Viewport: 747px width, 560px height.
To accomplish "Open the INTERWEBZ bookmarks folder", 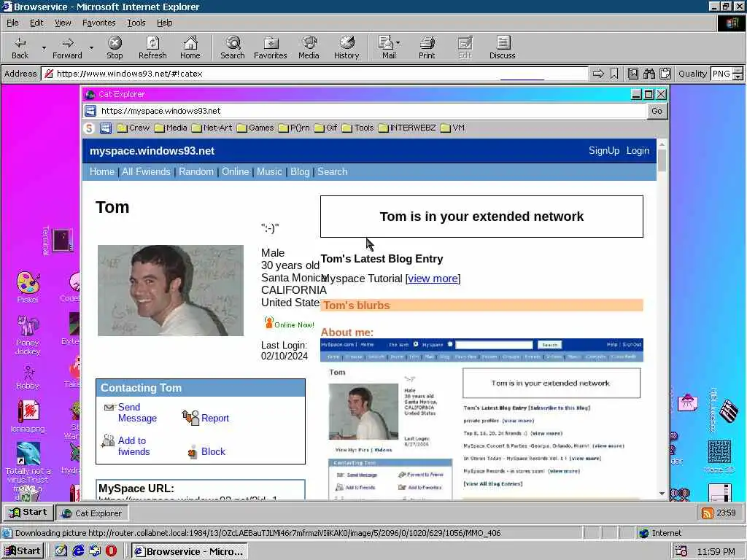I will pyautogui.click(x=407, y=128).
